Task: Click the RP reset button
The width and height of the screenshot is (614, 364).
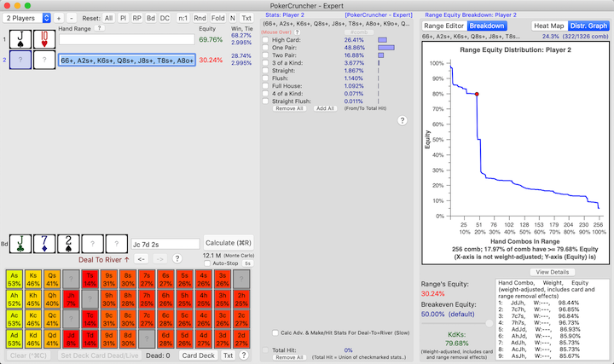Action: (136, 18)
